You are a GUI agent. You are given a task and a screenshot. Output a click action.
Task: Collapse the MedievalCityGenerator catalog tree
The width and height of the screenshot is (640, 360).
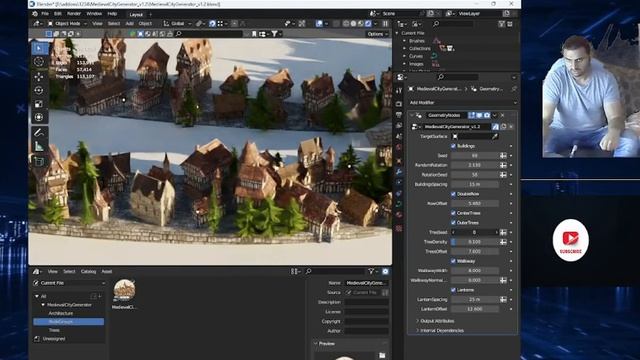point(43,305)
